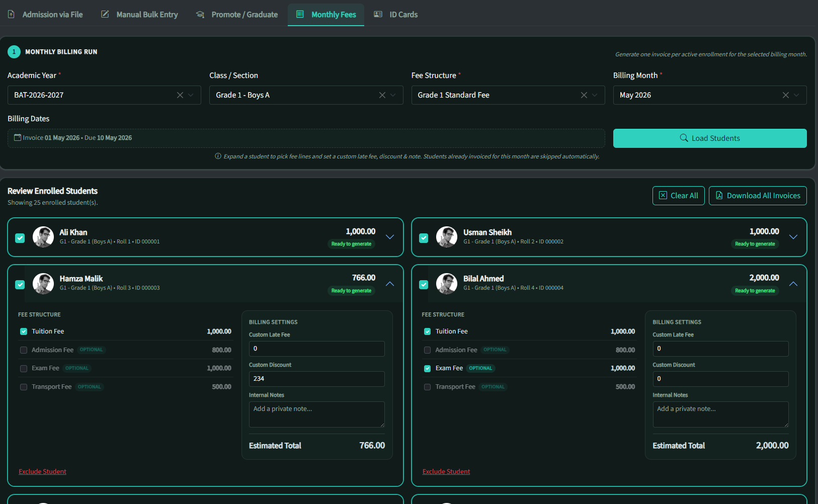Uncheck Usman Sheikh's student checkbox
This screenshot has width=818, height=504.
point(424,238)
